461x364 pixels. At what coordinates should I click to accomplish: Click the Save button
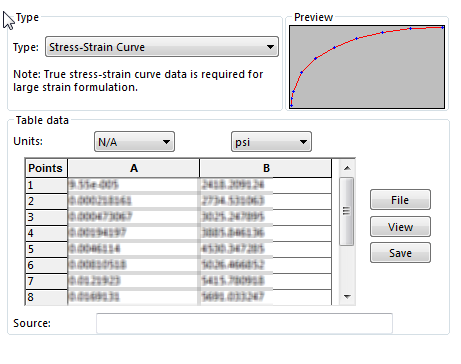[x=400, y=253]
